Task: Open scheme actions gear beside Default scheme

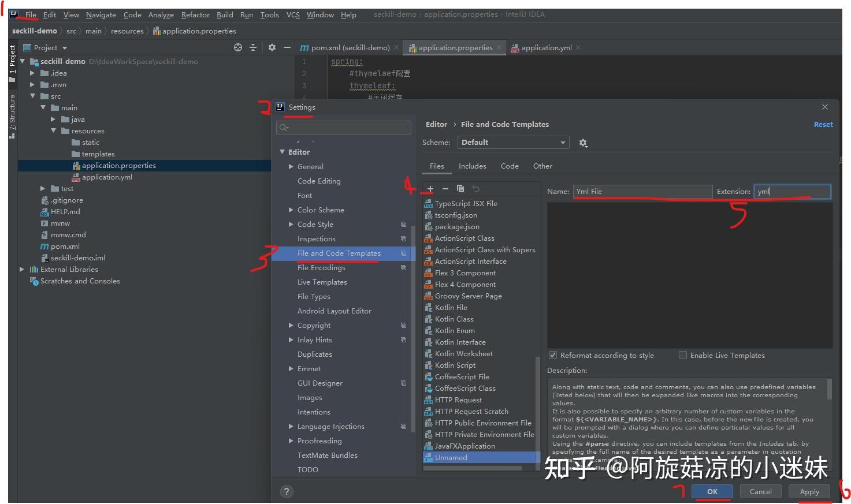Action: click(x=583, y=142)
